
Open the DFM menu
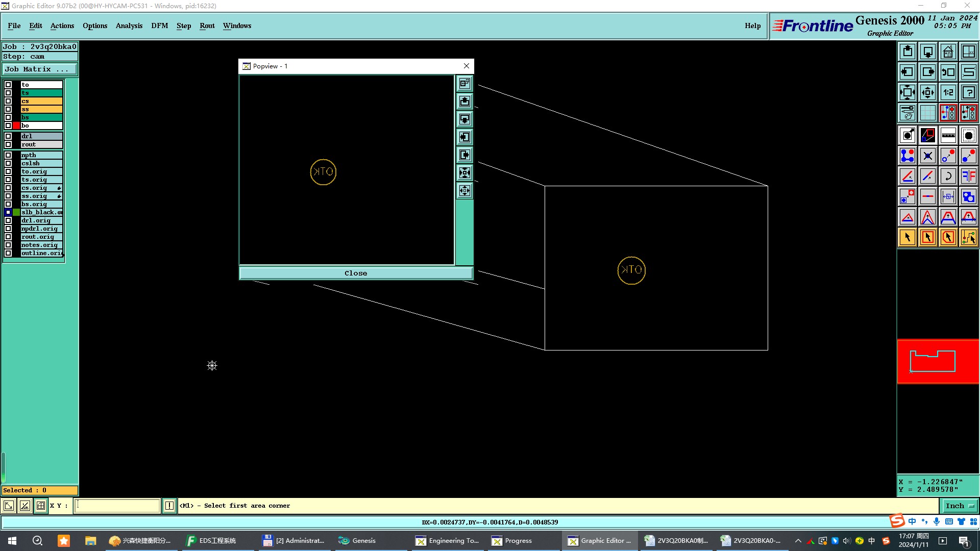pos(160,26)
